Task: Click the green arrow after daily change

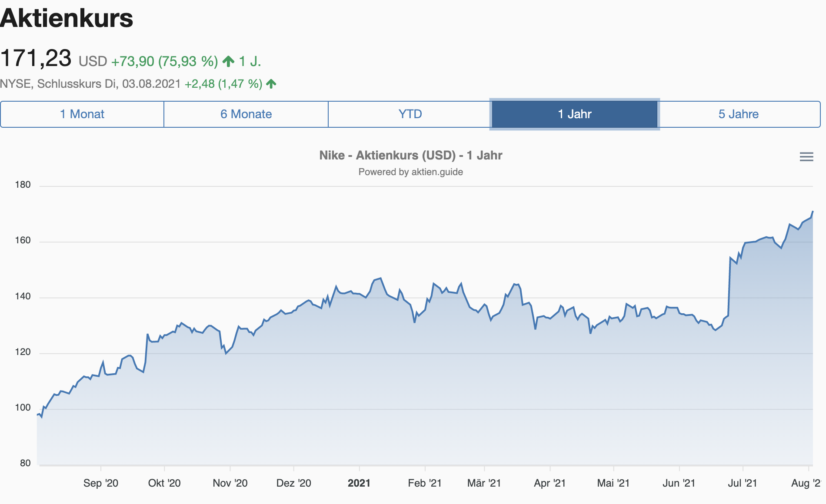Action: [271, 84]
